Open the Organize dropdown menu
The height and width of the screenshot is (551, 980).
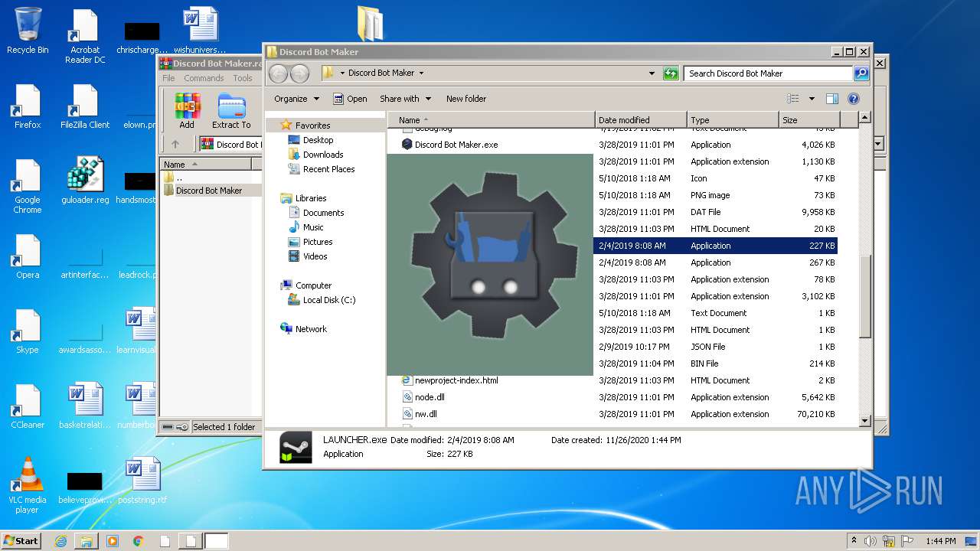pyautogui.click(x=296, y=99)
